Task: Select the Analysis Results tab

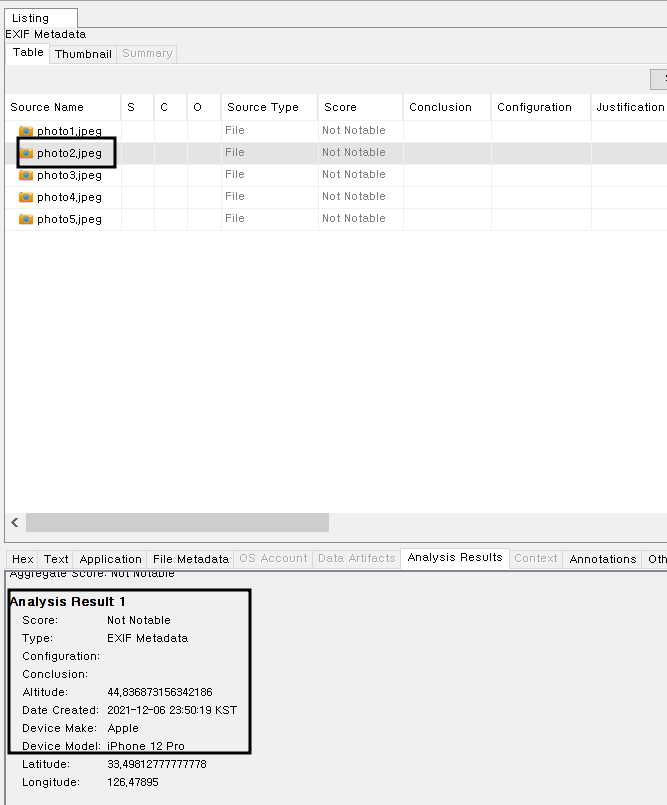Action: [x=455, y=558]
